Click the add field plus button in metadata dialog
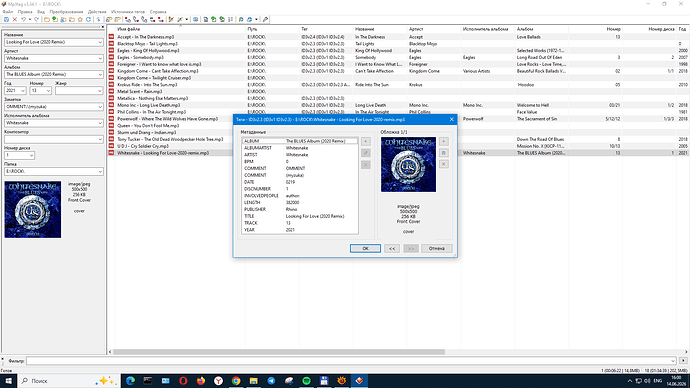 point(366,141)
